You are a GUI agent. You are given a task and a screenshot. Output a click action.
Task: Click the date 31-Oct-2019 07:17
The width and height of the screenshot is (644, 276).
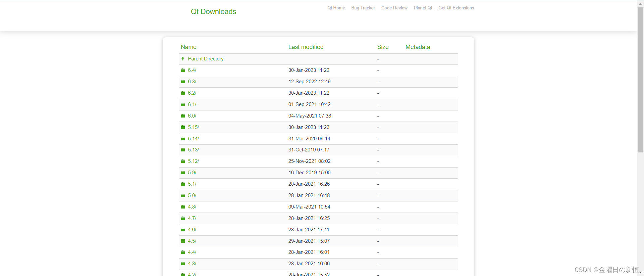tap(309, 150)
